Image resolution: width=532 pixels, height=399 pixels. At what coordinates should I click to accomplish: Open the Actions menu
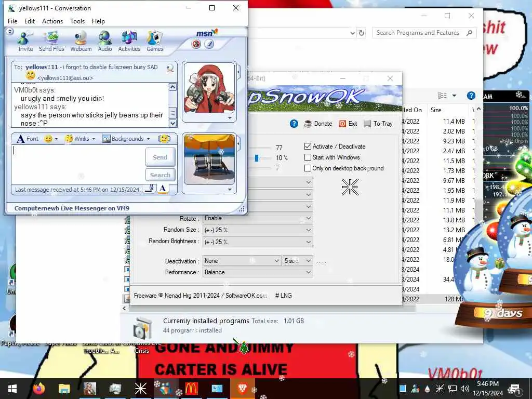pos(52,21)
